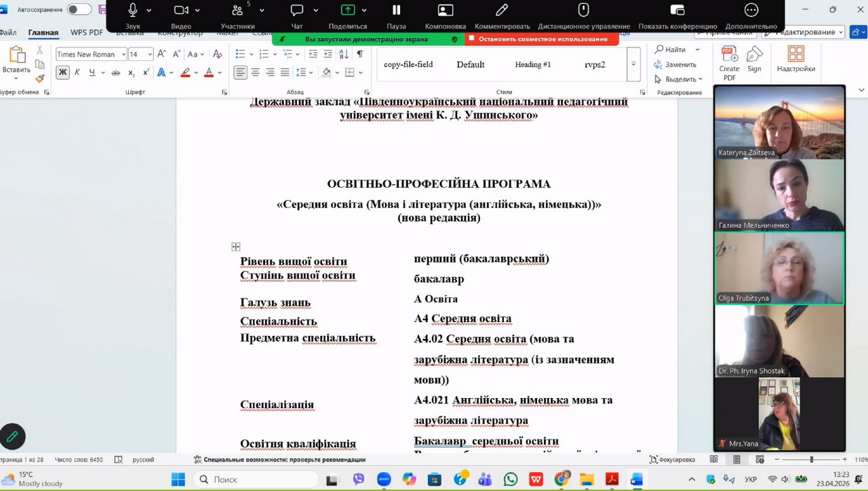
Task: Toggle bold formatting (Ж)
Action: point(62,73)
